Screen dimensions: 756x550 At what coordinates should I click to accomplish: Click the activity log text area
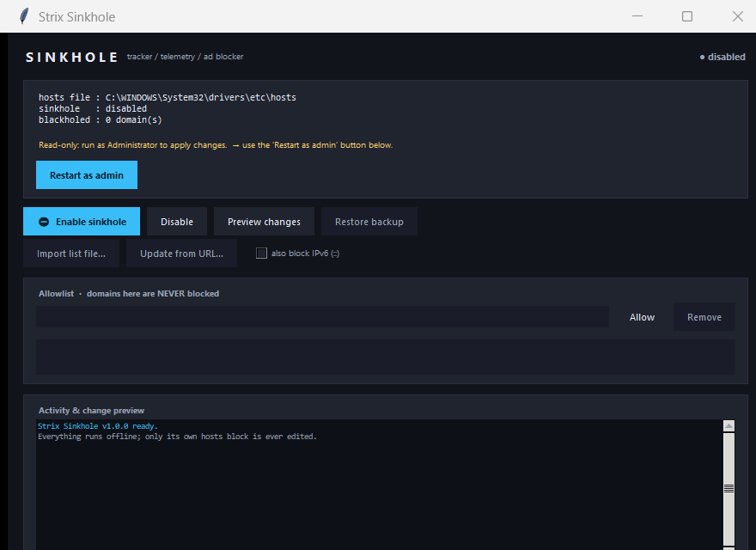(x=380, y=485)
